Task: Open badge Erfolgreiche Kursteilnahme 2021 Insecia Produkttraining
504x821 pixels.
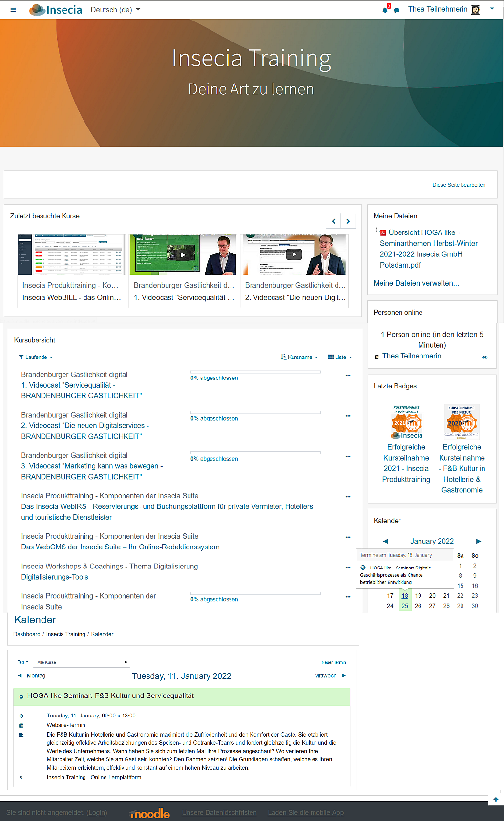Action: [x=406, y=463]
